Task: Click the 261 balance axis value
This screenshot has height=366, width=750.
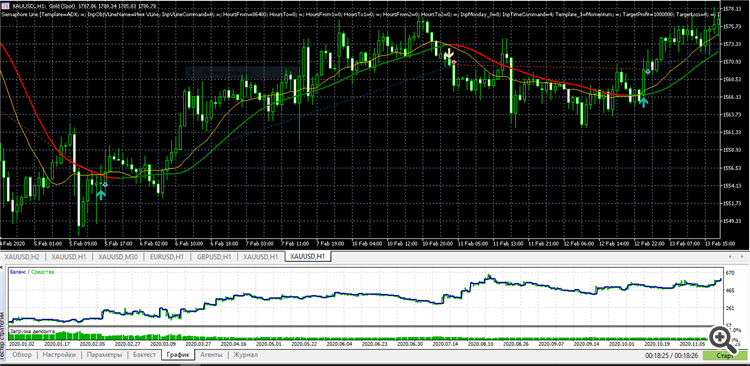Action: [x=730, y=308]
